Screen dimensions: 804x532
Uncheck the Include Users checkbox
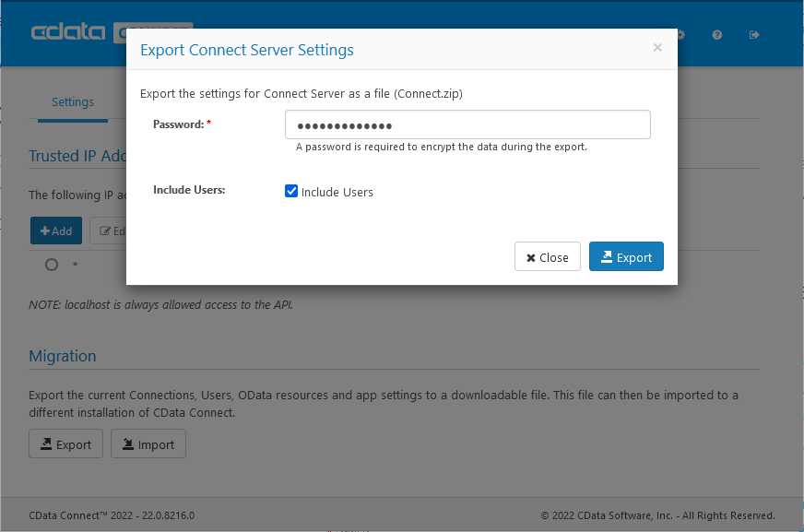(291, 191)
